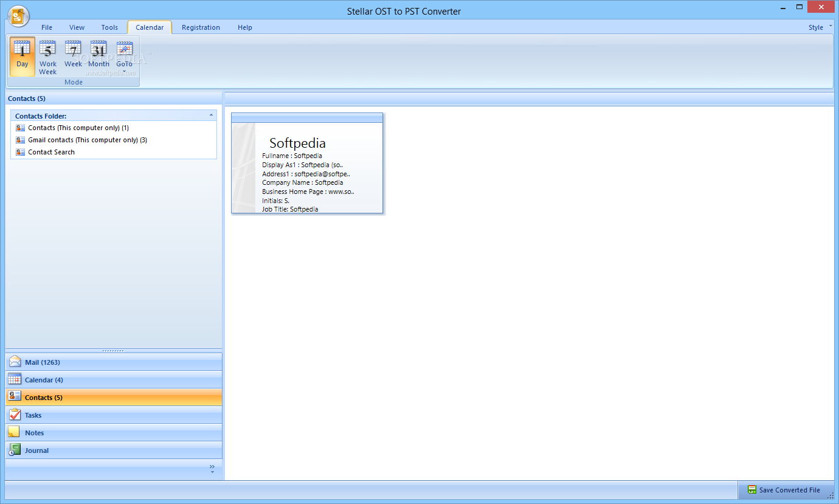
Task: Open the Journal section
Action: coord(114,450)
